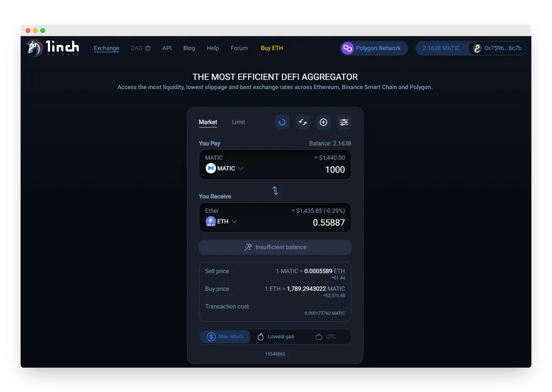Refresh the swap rate with the spinner icon
The image size is (552, 392).
(282, 122)
